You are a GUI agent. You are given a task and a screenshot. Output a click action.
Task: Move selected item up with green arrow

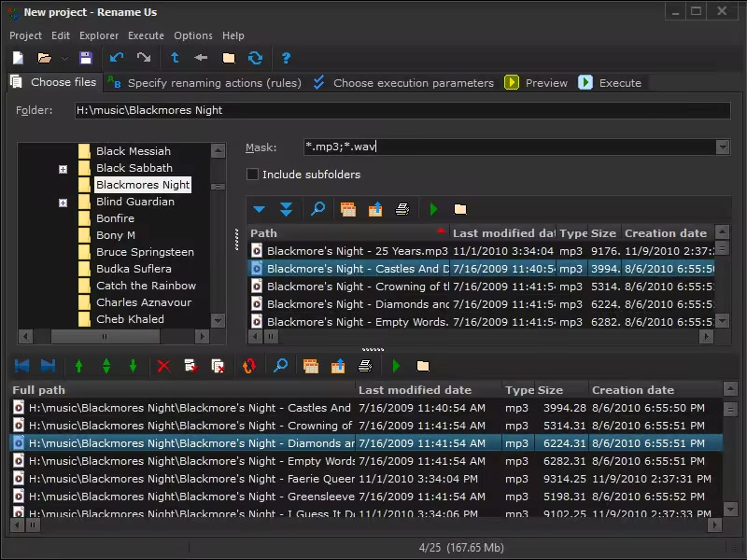pyautogui.click(x=79, y=366)
